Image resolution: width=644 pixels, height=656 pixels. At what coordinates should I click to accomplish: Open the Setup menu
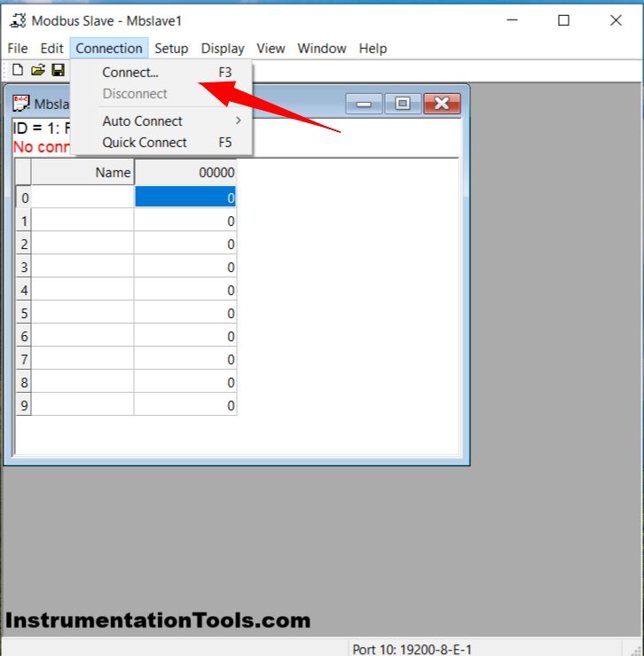coord(171,49)
